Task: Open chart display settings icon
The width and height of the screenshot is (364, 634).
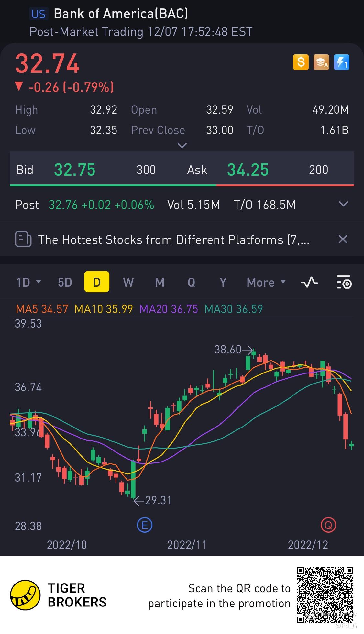Action: tap(344, 282)
